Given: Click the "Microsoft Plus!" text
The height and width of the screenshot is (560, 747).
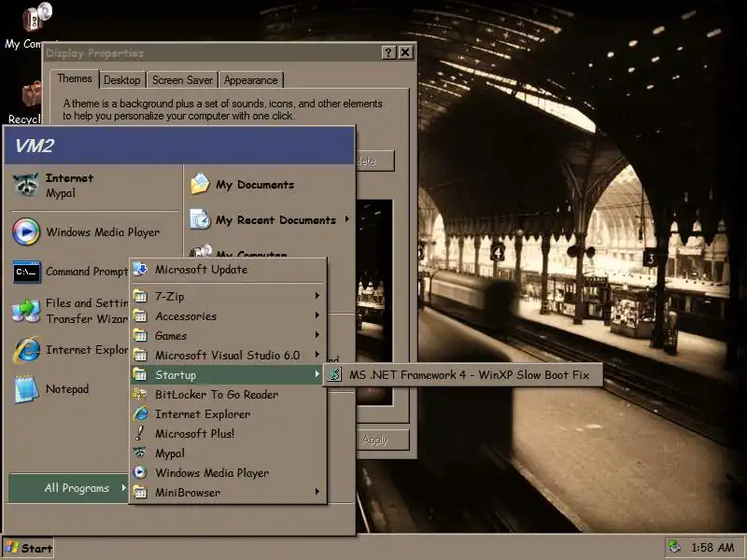Looking at the screenshot, I should (x=194, y=433).
